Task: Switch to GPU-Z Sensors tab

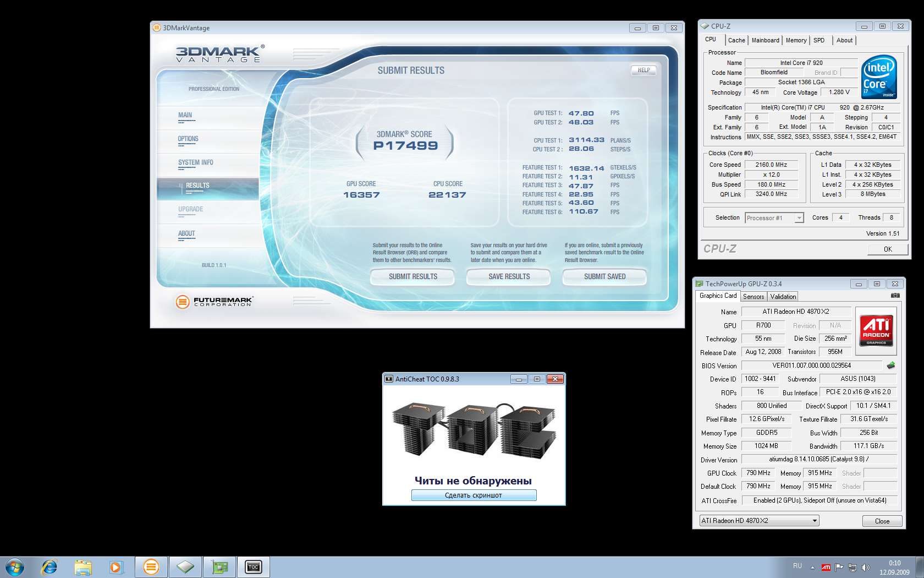Action: coord(754,297)
